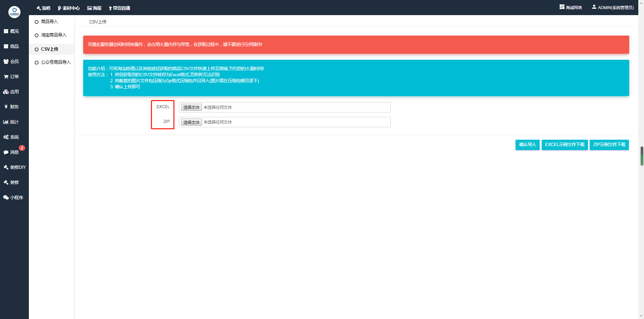Open the 统计 statistics chart icon
Viewport: 644px width, 319px height.
(x=6, y=122)
